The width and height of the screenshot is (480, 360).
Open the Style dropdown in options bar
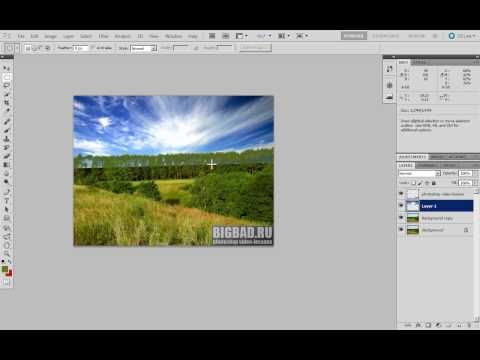pyautogui.click(x=143, y=48)
